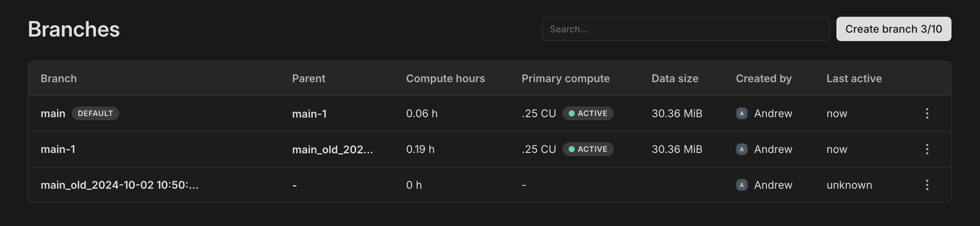Click the Last active column header
Screen dimensions: 980x226
coord(854,78)
